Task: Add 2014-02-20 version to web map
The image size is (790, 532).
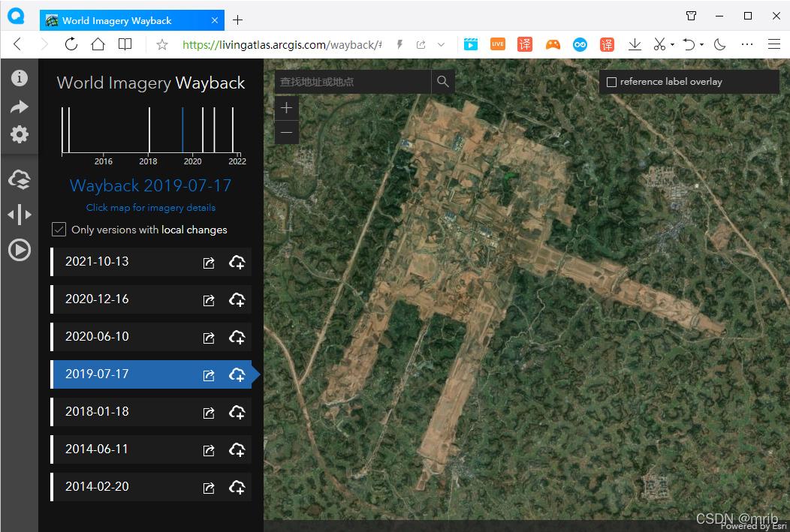Action: (237, 487)
